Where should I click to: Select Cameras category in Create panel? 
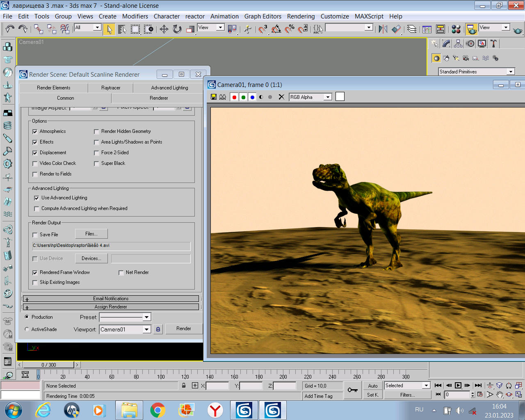(466, 58)
